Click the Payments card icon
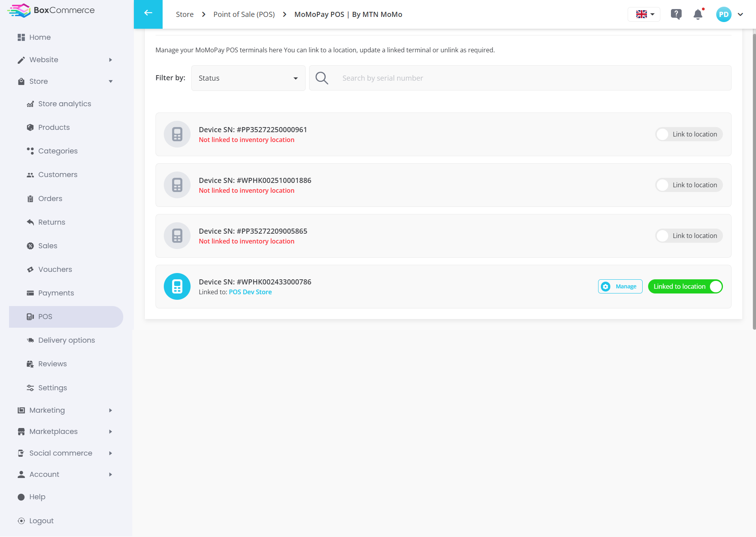Screen dimensions: 756x537 [30, 293]
